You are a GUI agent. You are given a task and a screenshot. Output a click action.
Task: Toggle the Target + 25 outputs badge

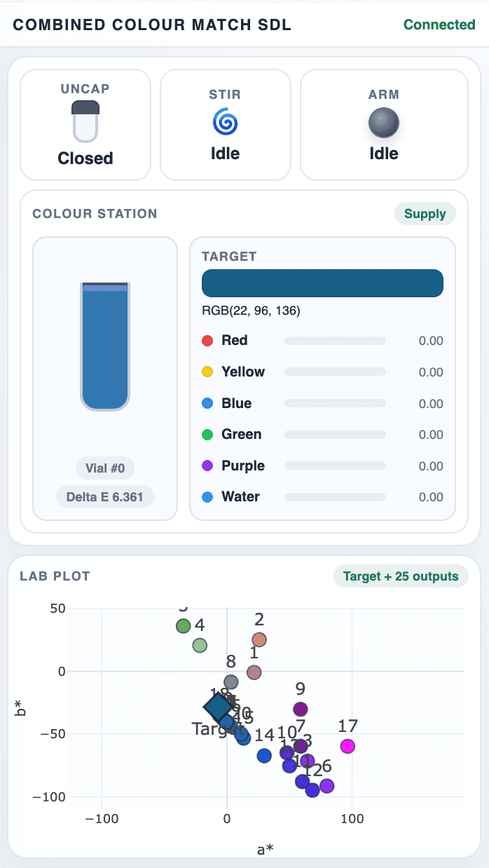[x=400, y=576]
